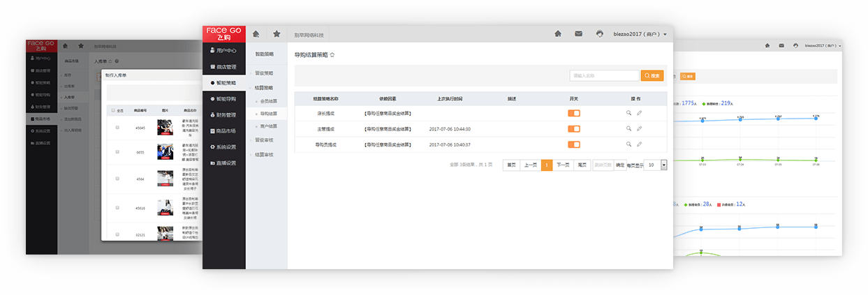Screen dimensions: 868x295
Task: Click the name search input field
Action: click(x=604, y=75)
